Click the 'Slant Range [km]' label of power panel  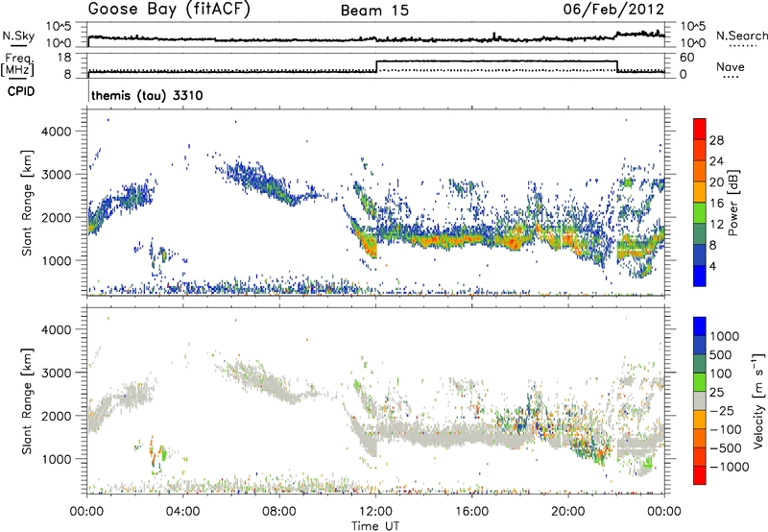pyautogui.click(x=27, y=203)
